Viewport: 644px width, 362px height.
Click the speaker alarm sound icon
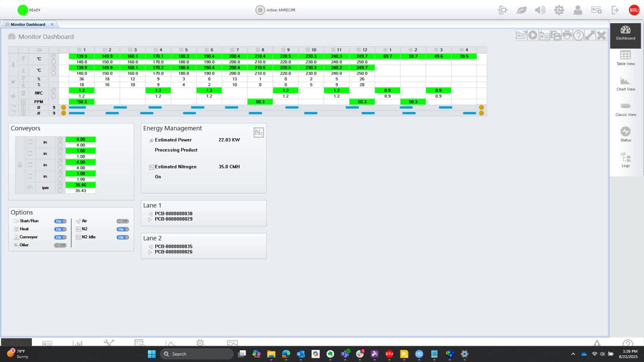[x=540, y=10]
